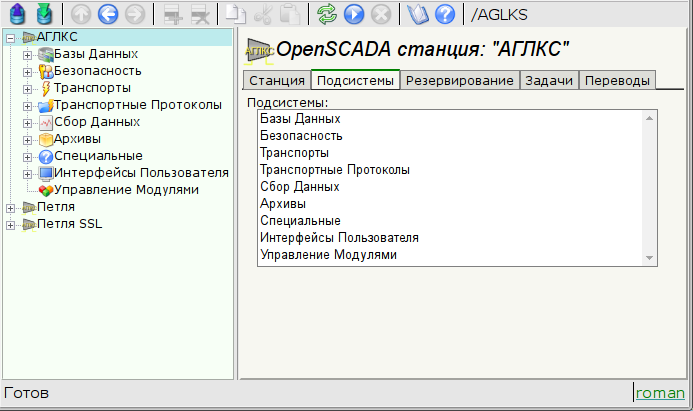Click the roman user link in status bar
693x411 pixels.
click(x=661, y=393)
